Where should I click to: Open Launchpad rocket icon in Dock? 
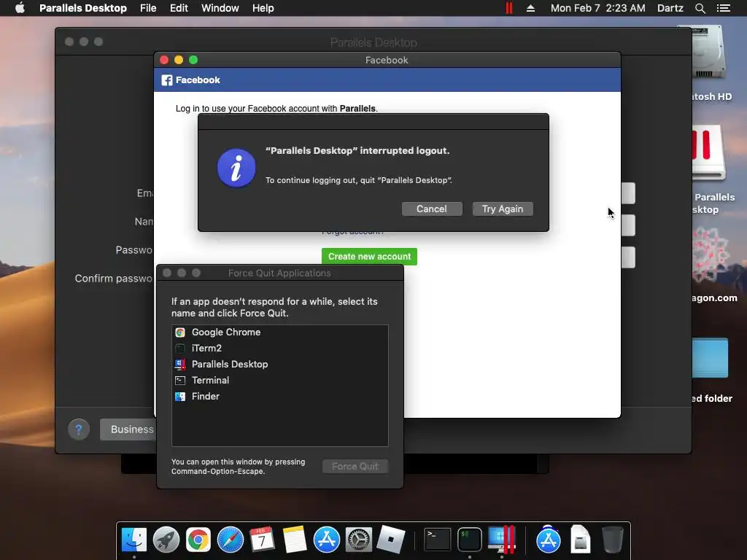click(166, 540)
